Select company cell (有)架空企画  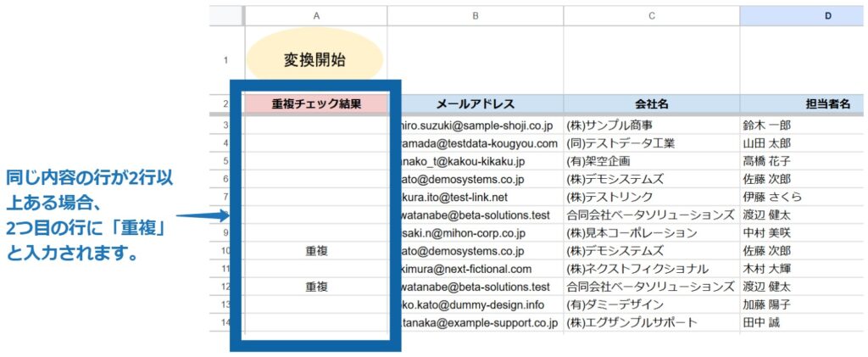(x=652, y=162)
